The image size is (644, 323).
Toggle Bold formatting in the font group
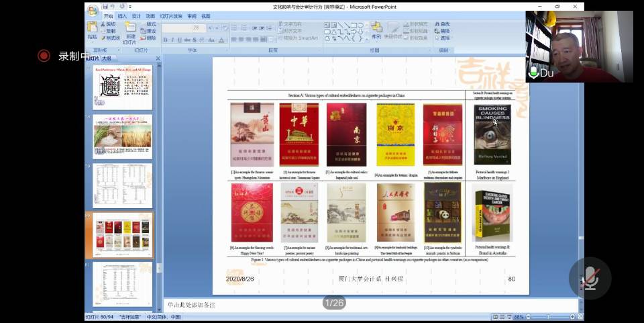tap(165, 40)
